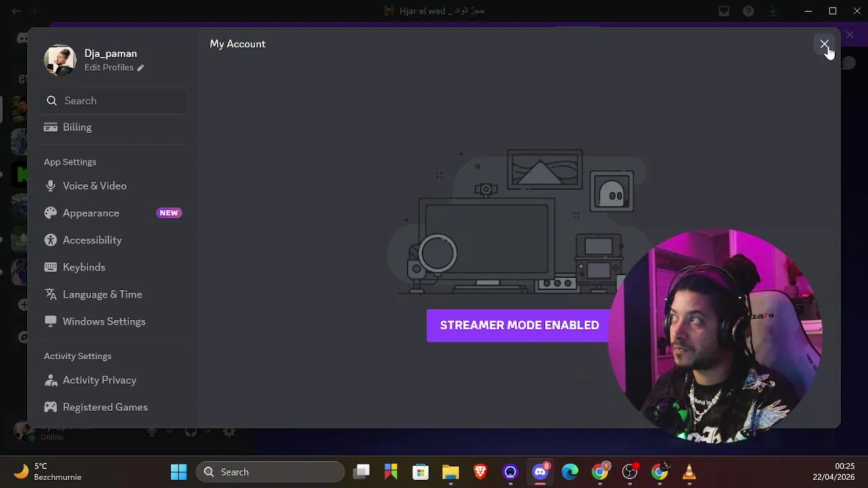Click the gamepad icon for Registered Games
The height and width of the screenshot is (488, 868).
pos(50,407)
